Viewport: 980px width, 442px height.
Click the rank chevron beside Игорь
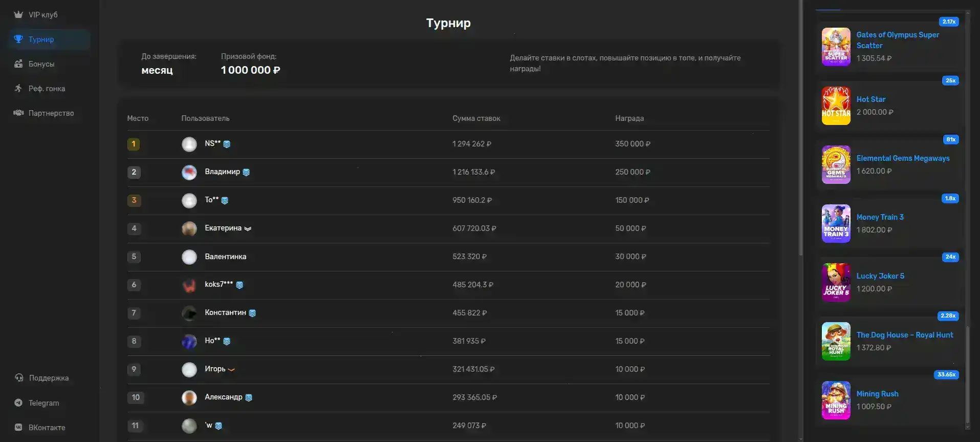pos(231,370)
